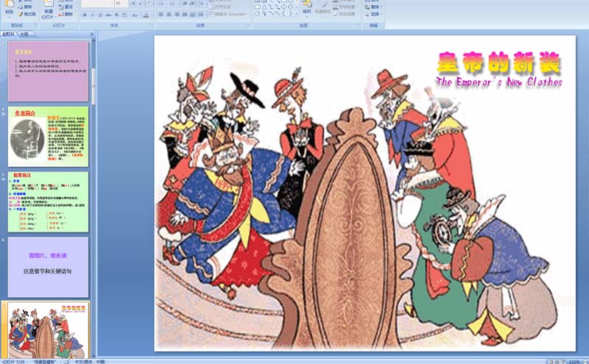Select the purple objectives slide thumbnail
The height and width of the screenshot is (364, 589).
49,71
